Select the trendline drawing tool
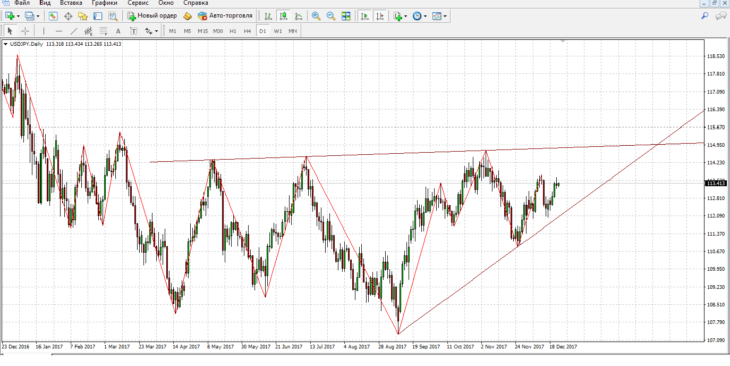The height and width of the screenshot is (366, 730). coord(74,31)
